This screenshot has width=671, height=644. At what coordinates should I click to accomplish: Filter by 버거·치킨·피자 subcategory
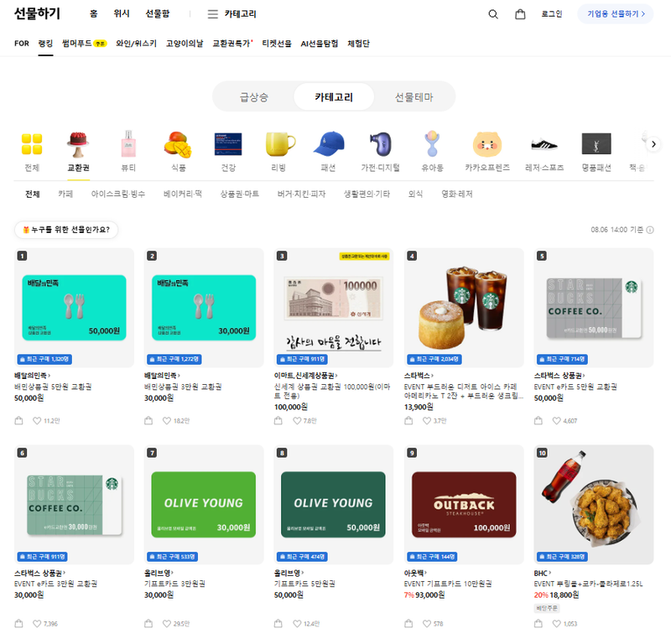pos(301,194)
